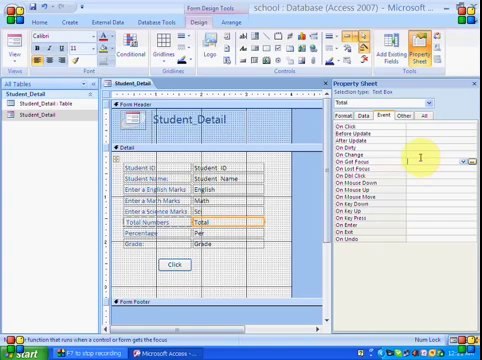Select the Rectangle control tool
482x360 pixels.
[266, 48]
